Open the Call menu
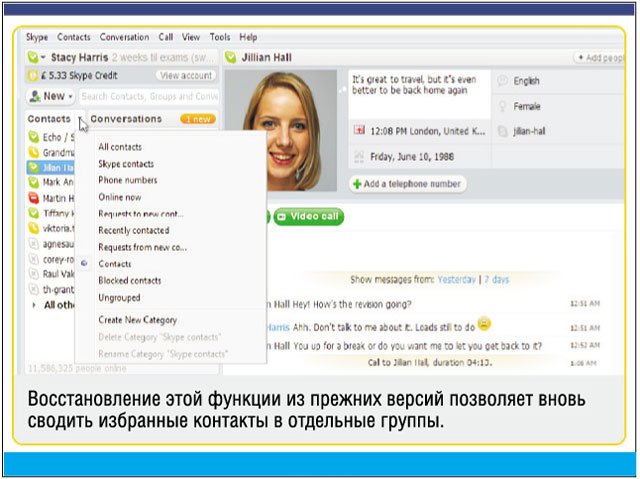640x479 pixels. [x=166, y=37]
